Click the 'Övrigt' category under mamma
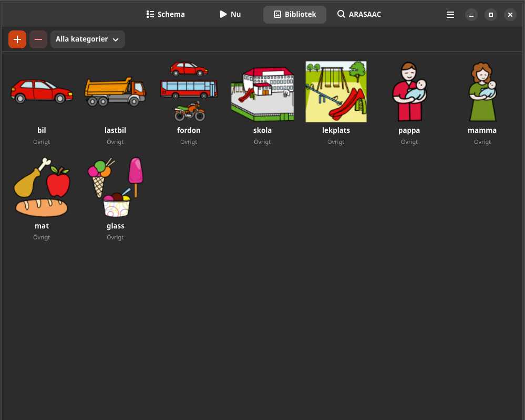Screen dimensions: 525x420 [482, 142]
